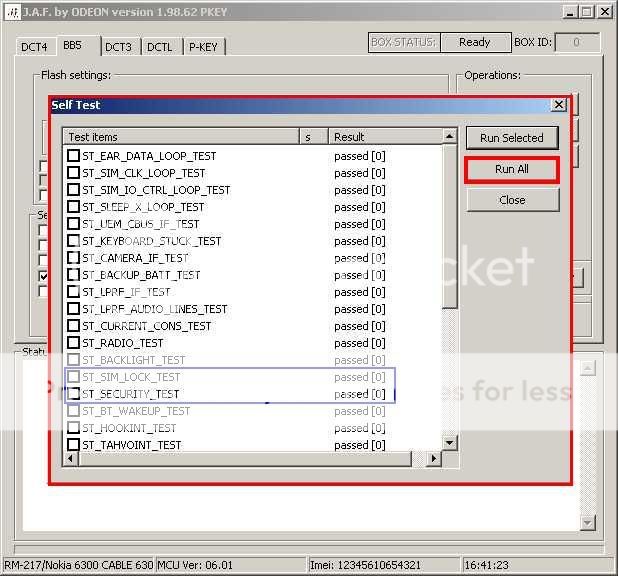Screen dimensions: 618x576
Task: Click the J.A.F. application title bar icon
Action: pyautogui.click(x=13, y=12)
